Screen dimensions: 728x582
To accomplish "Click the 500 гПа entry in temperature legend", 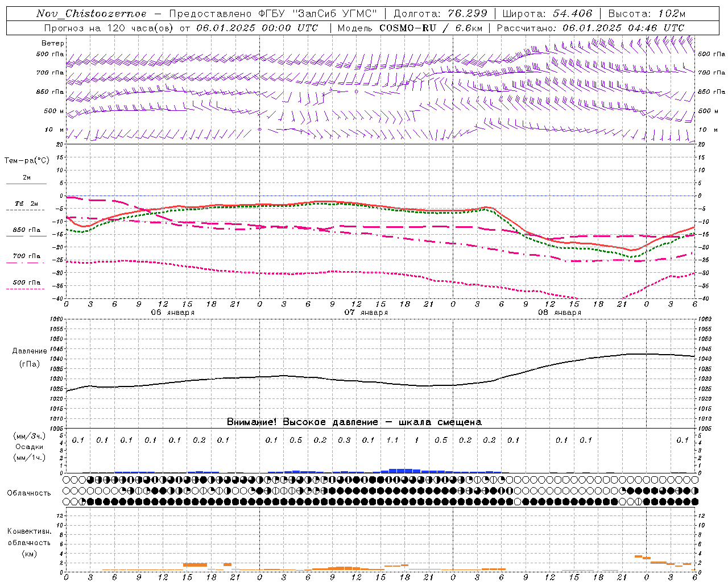I will click(x=26, y=282).
